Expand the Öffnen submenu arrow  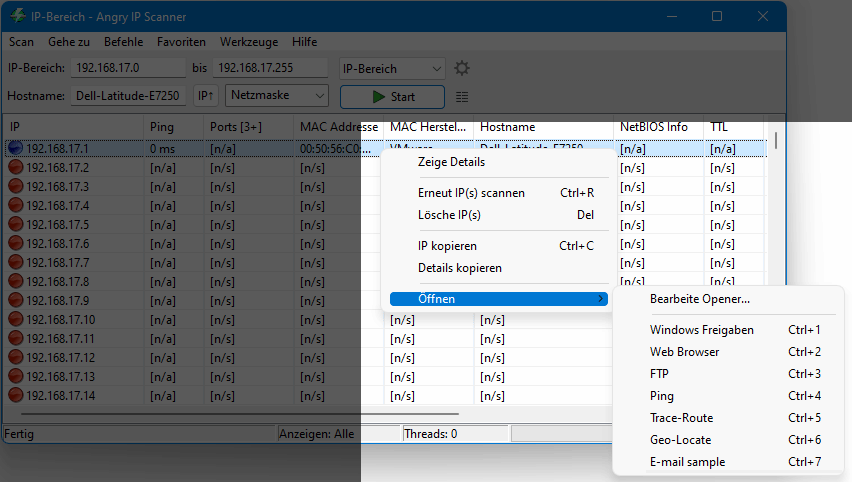point(600,299)
